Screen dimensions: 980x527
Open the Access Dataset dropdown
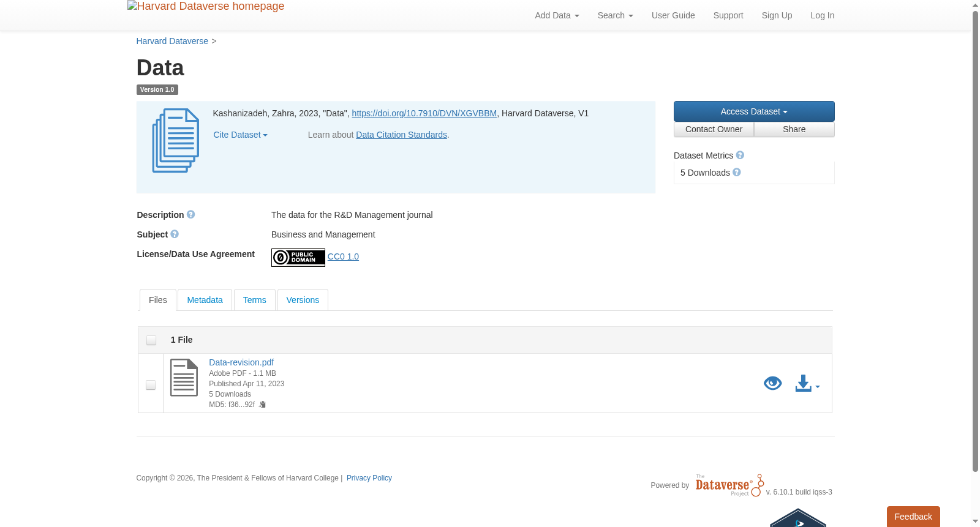pyautogui.click(x=754, y=111)
